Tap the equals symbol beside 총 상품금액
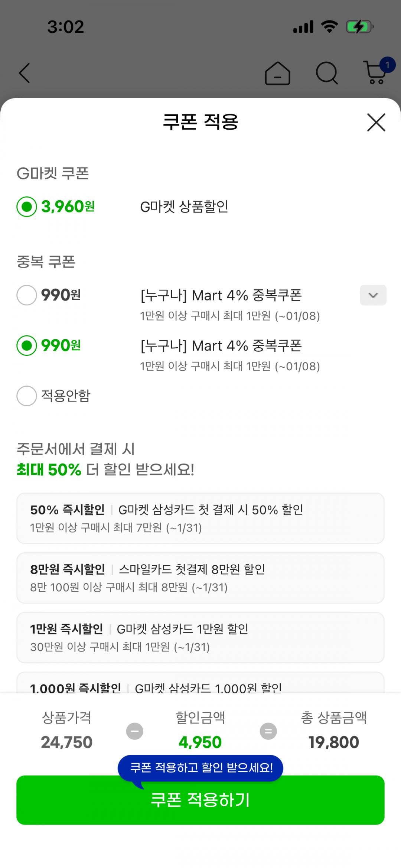Image resolution: width=401 pixels, height=868 pixels. 268,731
